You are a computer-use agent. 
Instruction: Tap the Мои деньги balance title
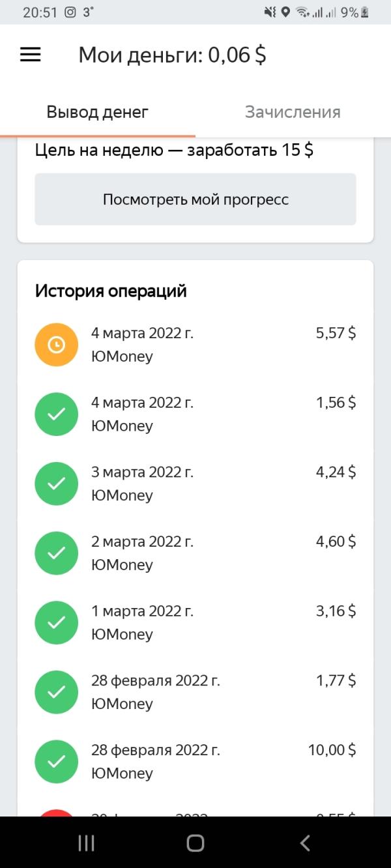click(x=172, y=55)
